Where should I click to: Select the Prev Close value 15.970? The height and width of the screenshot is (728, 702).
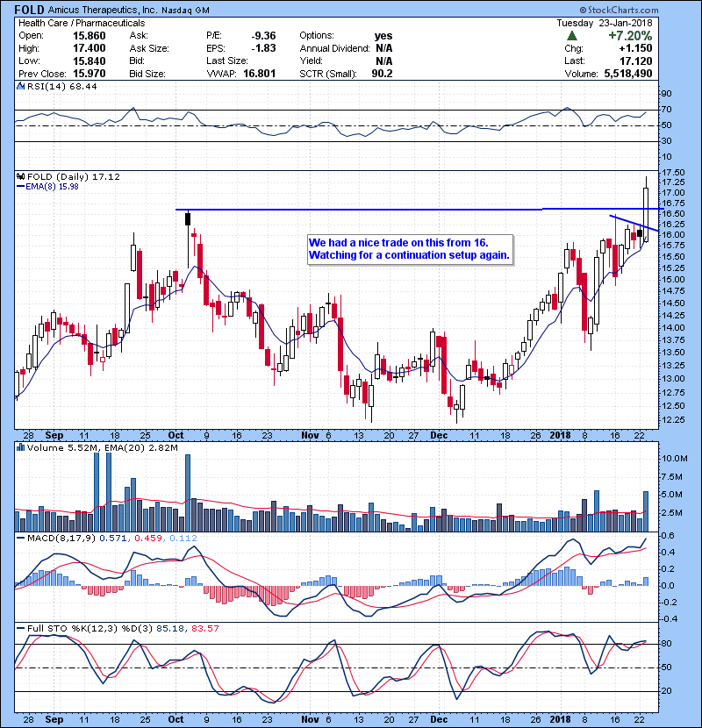pyautogui.click(x=90, y=74)
